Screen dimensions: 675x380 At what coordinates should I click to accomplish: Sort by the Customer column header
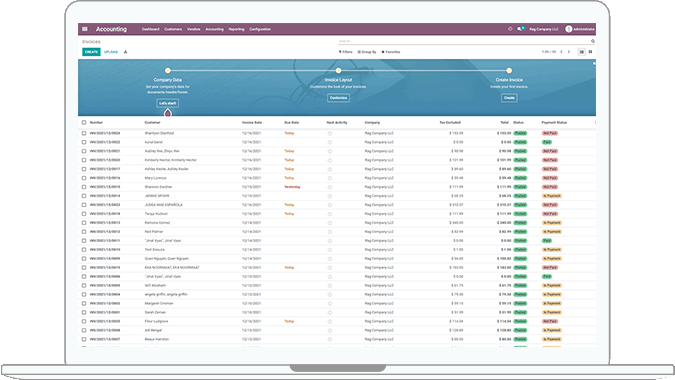[x=152, y=123]
